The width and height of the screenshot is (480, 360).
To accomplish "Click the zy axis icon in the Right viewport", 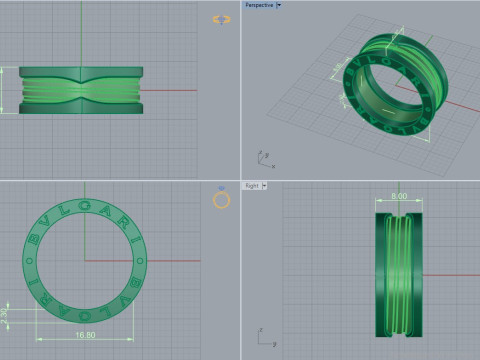I will pyautogui.click(x=267, y=337).
